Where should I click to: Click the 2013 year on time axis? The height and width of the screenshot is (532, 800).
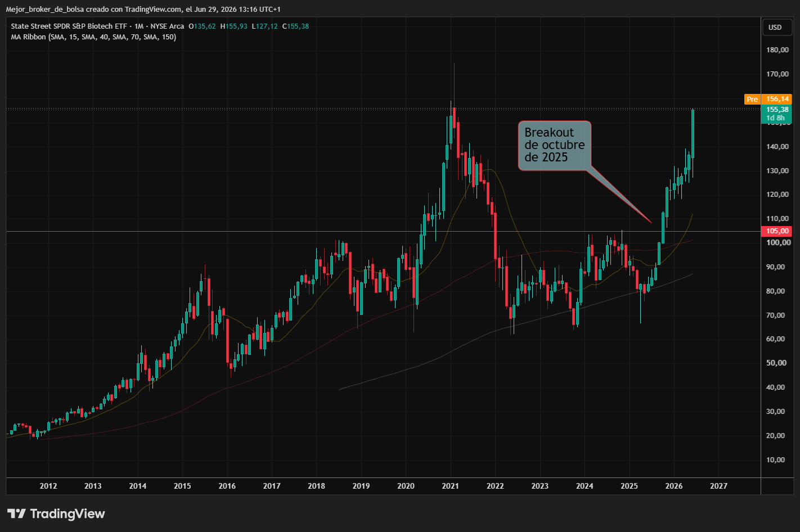click(93, 486)
